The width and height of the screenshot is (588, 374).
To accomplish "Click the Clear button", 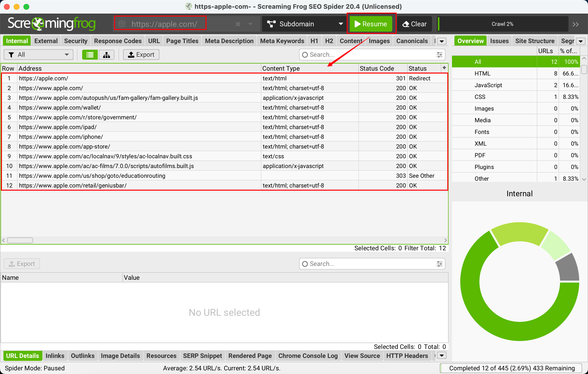I will [414, 24].
